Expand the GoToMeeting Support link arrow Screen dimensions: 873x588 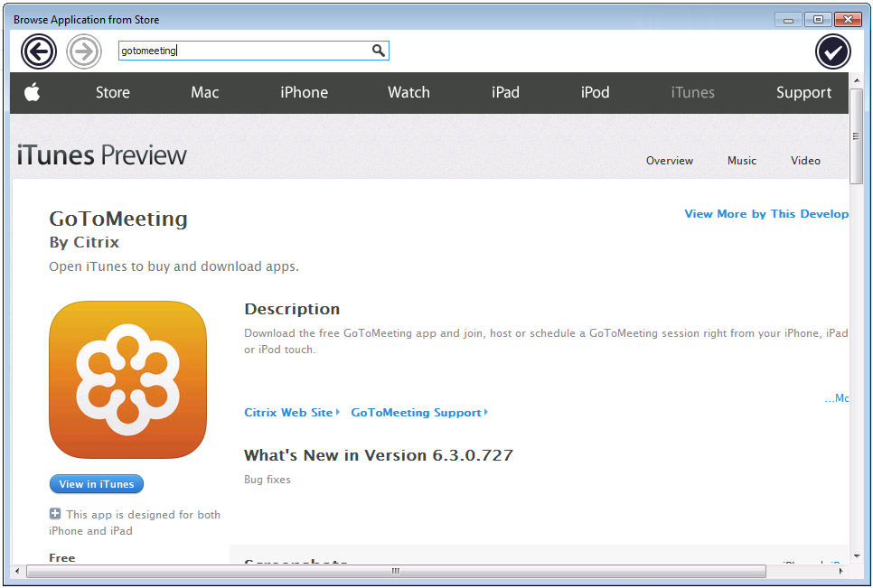(x=484, y=412)
